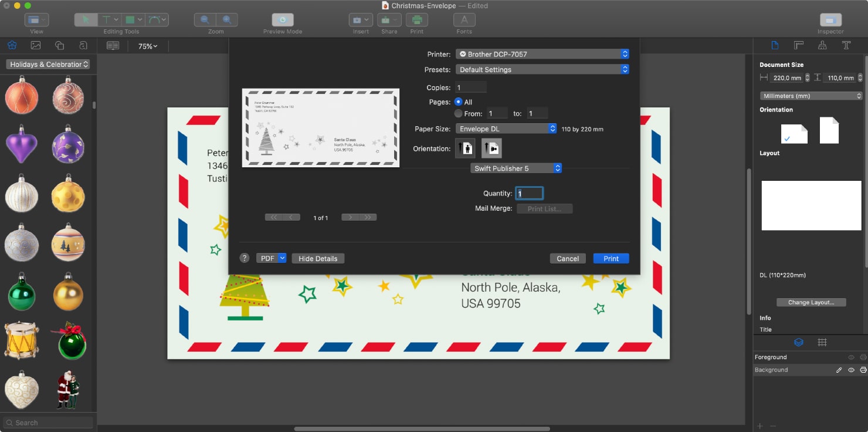Select the Image library panel icon
The image size is (868, 432).
coord(34,45)
